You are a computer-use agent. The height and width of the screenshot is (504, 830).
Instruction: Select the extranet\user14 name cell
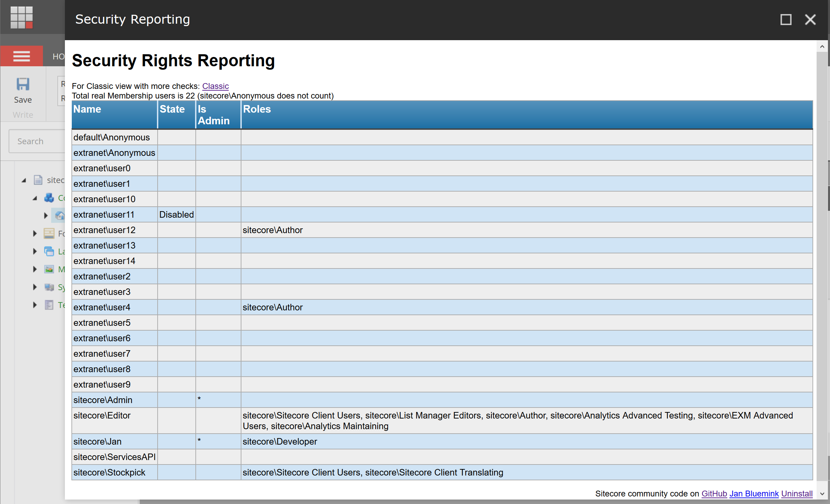click(115, 261)
